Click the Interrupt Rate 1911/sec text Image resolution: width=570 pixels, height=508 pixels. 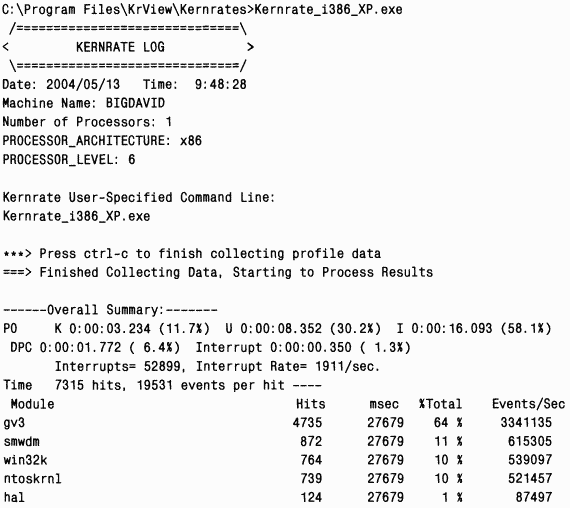coord(288,366)
